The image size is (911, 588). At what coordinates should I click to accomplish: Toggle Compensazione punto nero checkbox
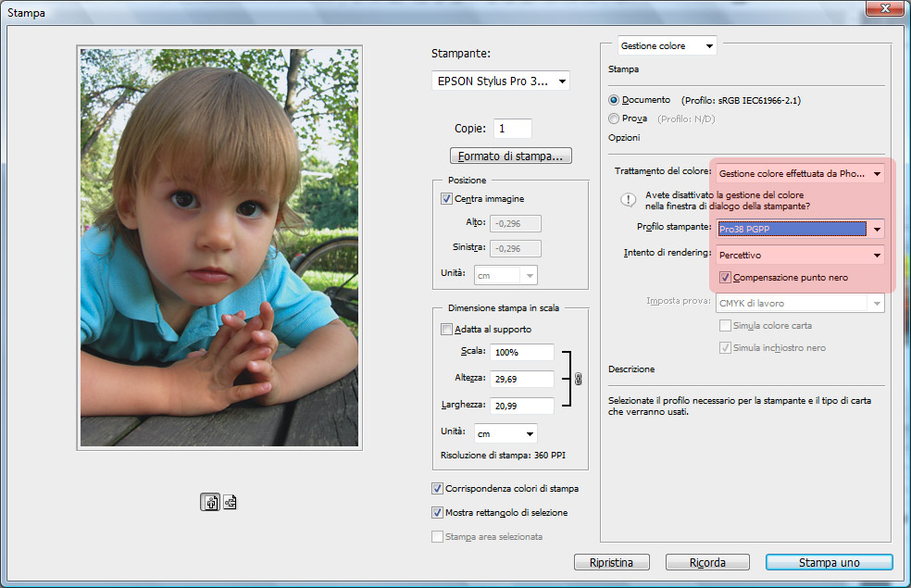point(725,277)
